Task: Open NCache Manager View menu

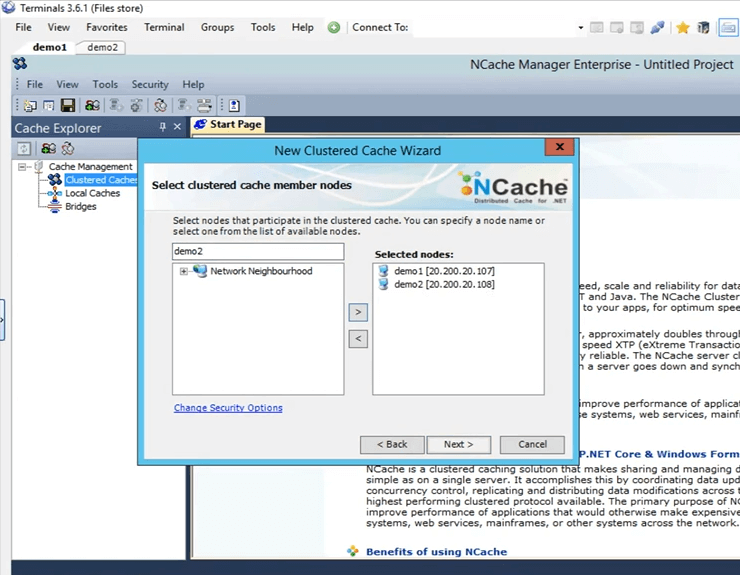Action: tap(67, 85)
